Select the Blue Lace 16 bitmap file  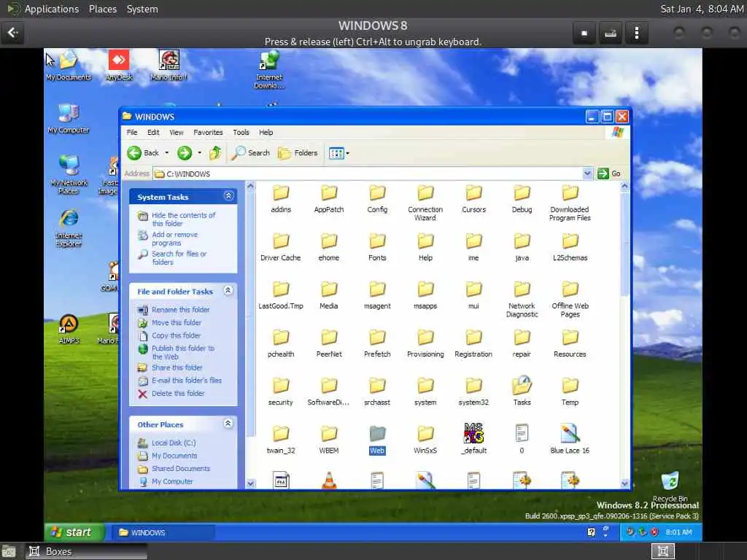point(570,438)
